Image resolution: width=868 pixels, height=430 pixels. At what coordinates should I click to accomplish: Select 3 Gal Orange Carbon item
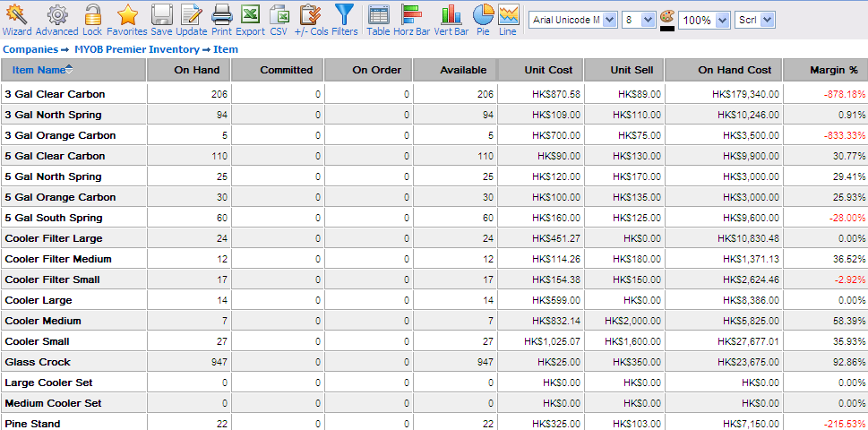click(x=60, y=135)
